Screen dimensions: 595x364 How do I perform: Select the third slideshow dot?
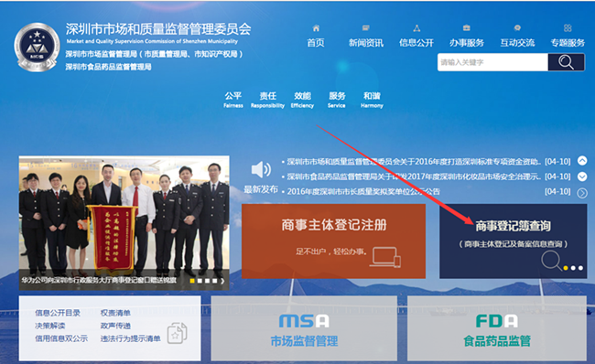pos(207,281)
